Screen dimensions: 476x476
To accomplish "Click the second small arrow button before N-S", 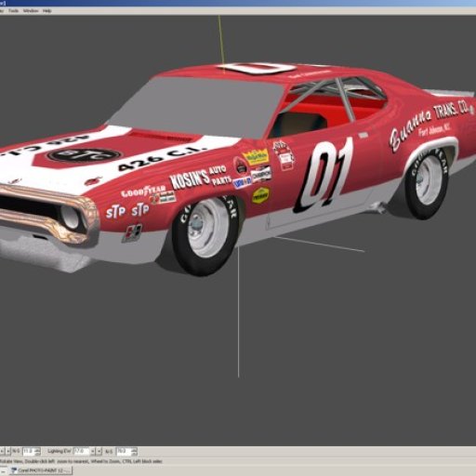I will pos(8,451).
